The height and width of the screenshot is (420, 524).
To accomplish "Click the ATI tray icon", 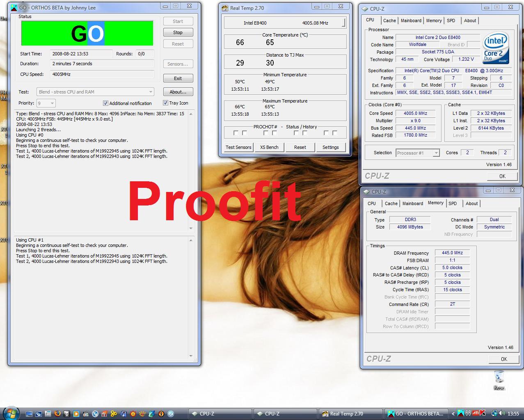I will coord(476,413).
